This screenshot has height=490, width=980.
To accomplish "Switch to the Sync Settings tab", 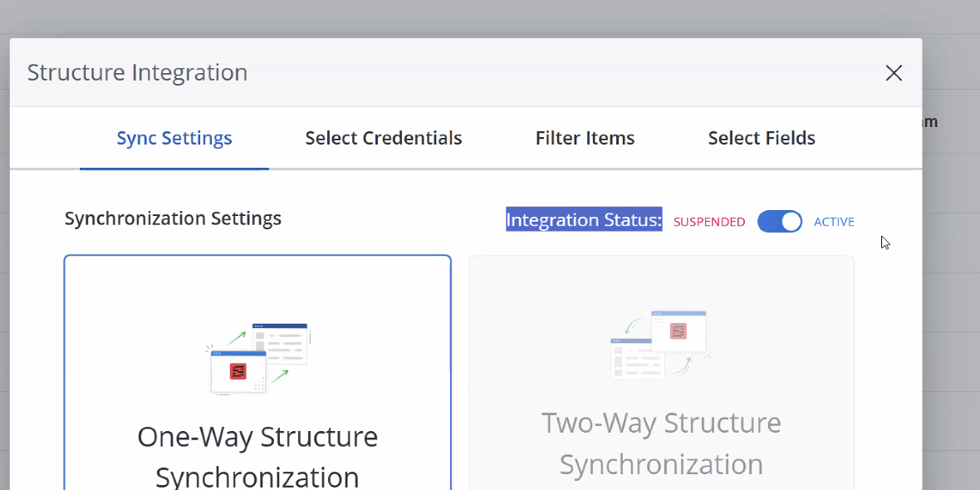I will click(174, 138).
